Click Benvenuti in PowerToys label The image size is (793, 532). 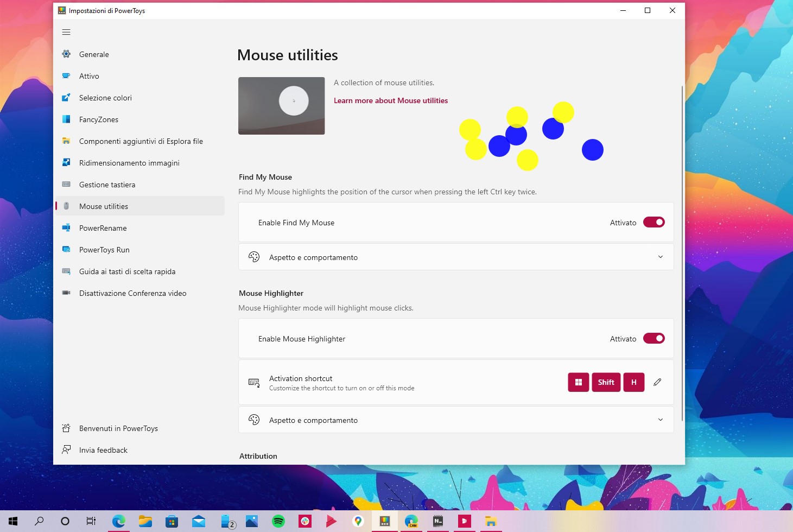[x=118, y=428]
